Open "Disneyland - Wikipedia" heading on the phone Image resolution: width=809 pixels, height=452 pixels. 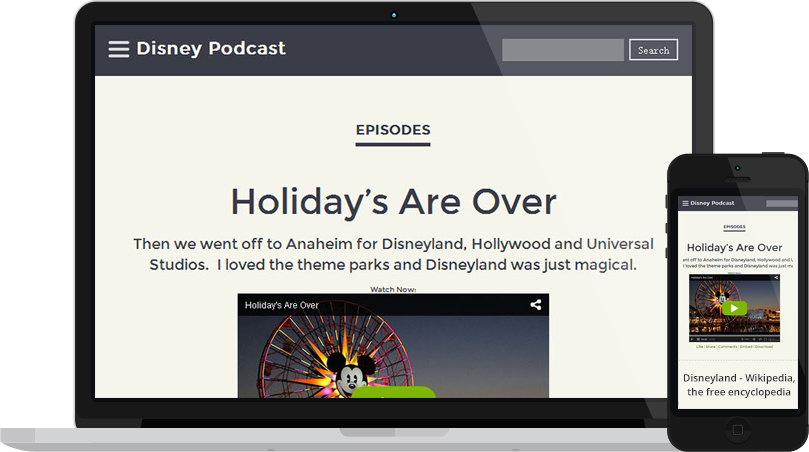coord(739,385)
